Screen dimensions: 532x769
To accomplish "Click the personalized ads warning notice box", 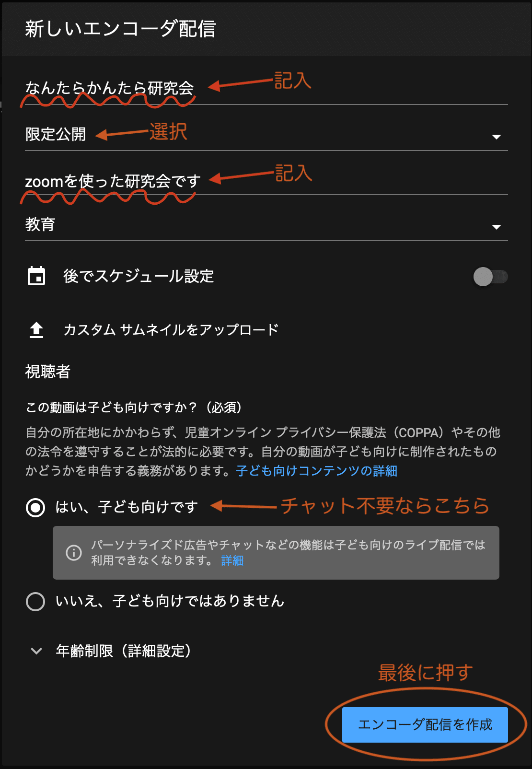I will tap(276, 552).
